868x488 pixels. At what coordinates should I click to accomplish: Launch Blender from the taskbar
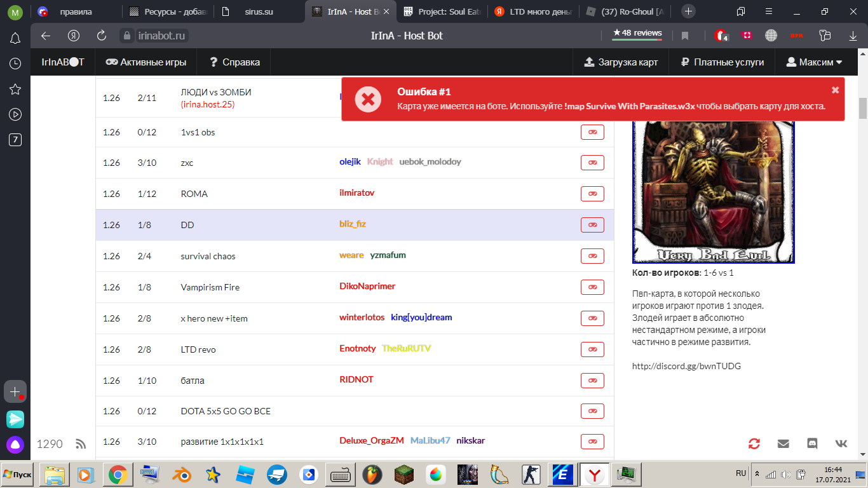tap(182, 475)
